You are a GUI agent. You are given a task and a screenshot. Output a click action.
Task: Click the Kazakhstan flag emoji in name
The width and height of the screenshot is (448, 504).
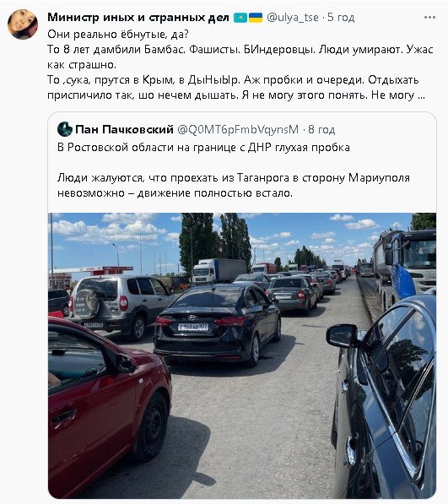click(240, 18)
